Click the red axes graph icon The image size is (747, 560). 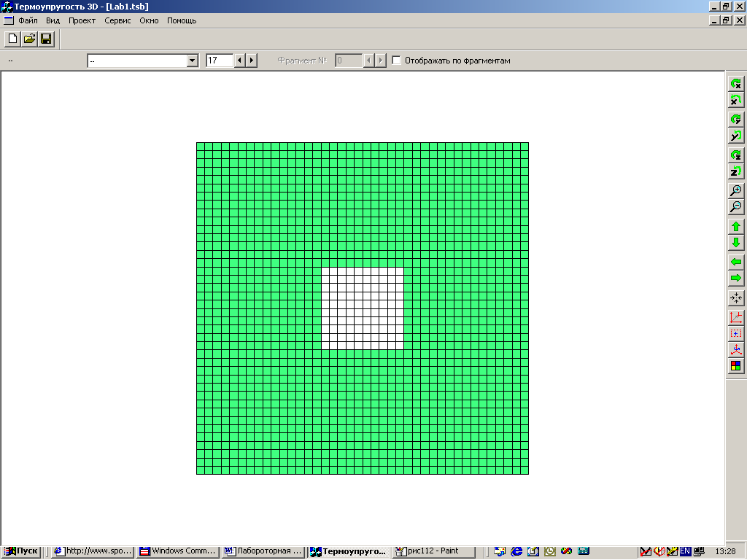pos(736,318)
